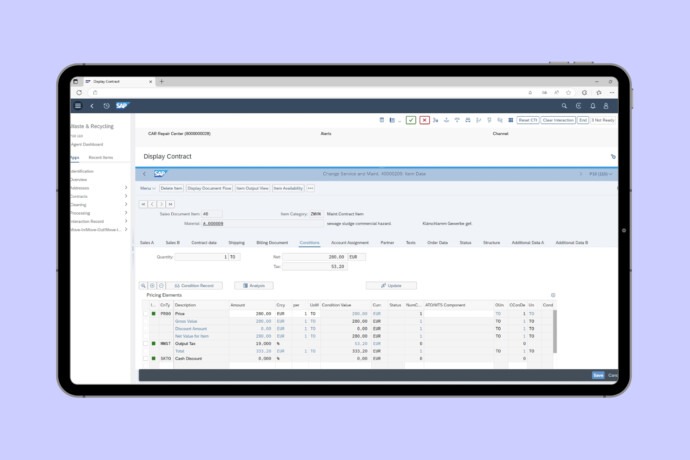Click the history clock icon in header
690x460 pixels.
pyautogui.click(x=106, y=105)
